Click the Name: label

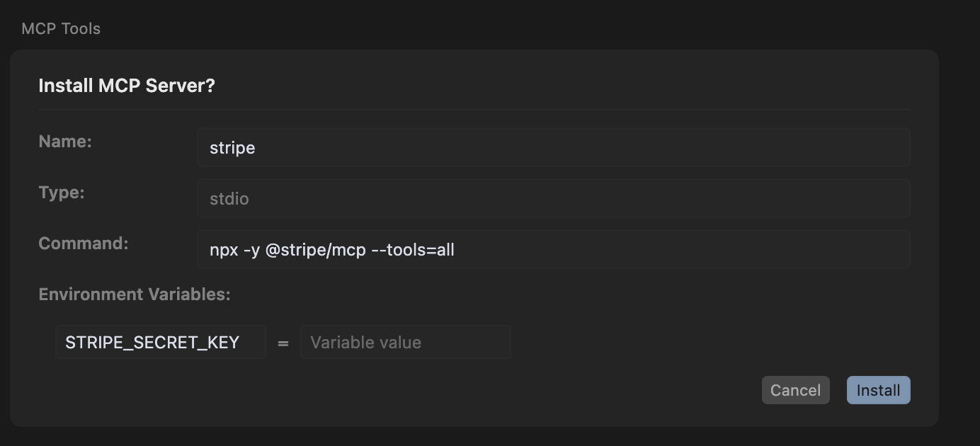[65, 141]
